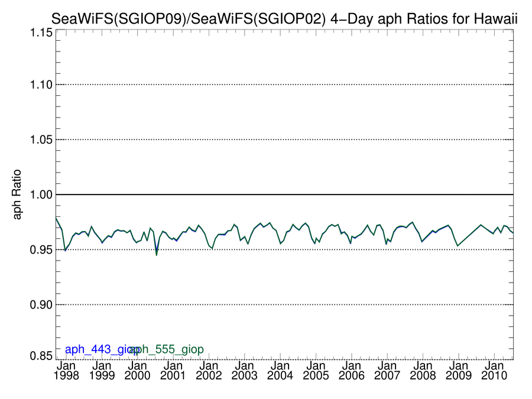Screen dimensions: 532x399
Task: Click the 1.05 y-axis label
Action: [41, 140]
